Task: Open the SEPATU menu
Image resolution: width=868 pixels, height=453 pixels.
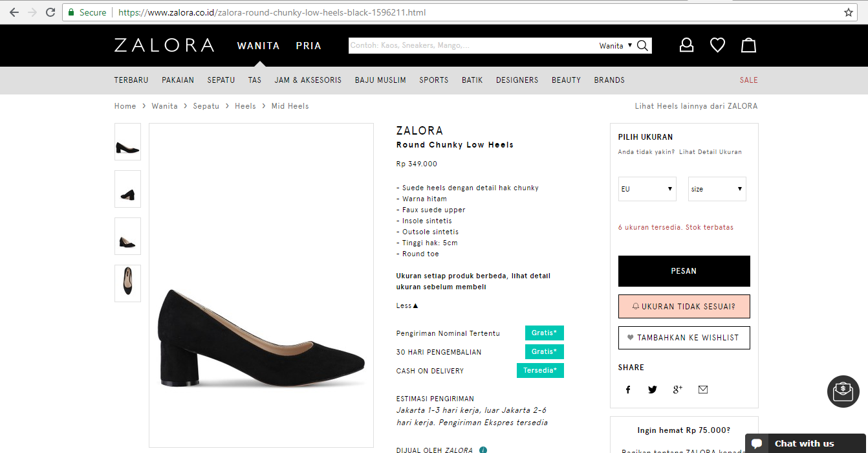Action: coord(221,80)
